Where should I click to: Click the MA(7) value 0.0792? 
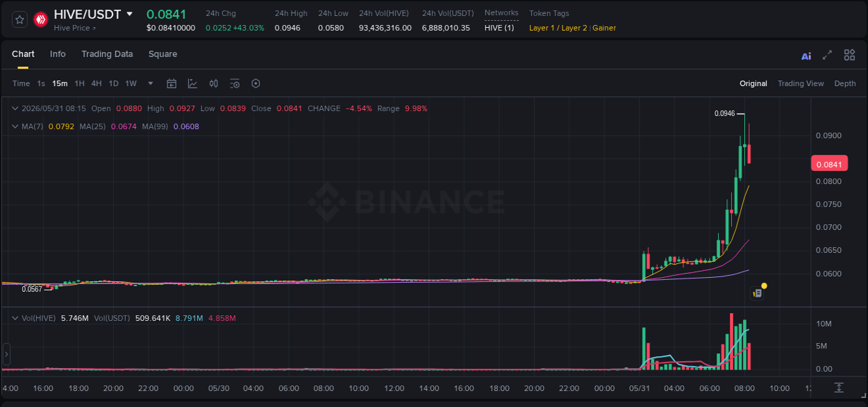pos(61,126)
